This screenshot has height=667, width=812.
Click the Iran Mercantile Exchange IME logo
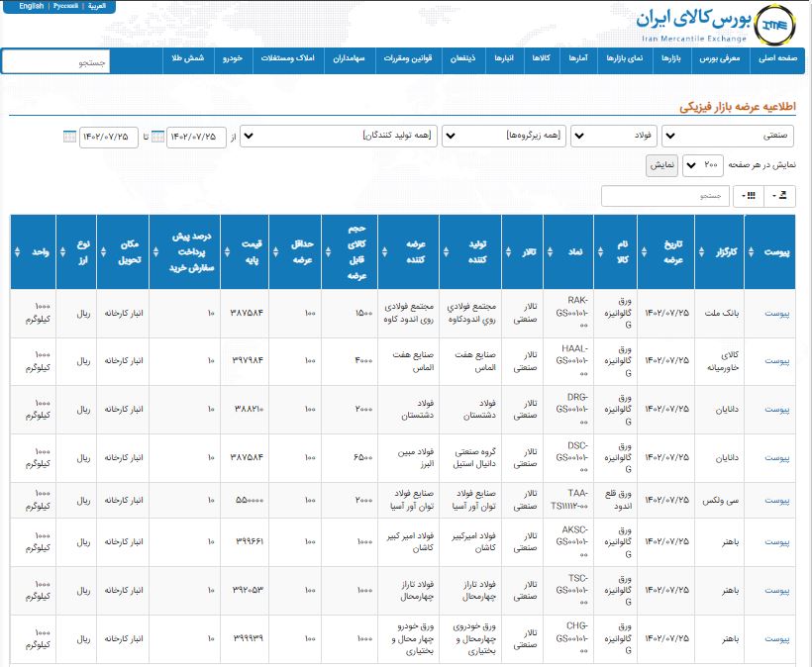pos(774,25)
